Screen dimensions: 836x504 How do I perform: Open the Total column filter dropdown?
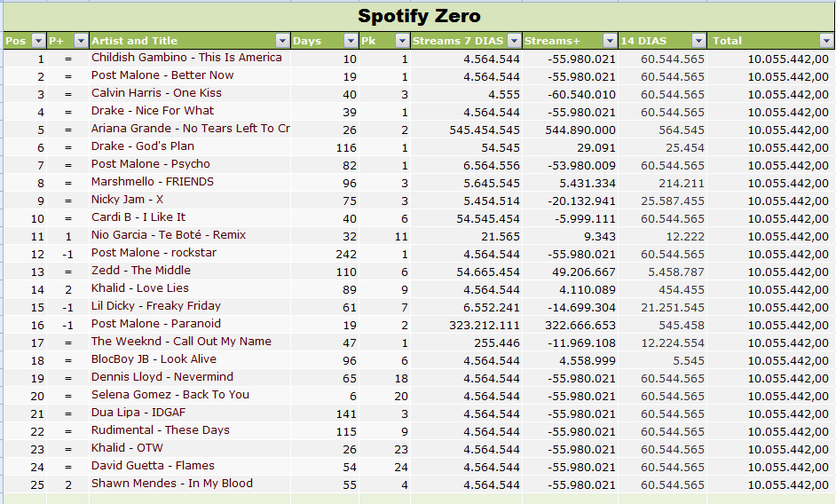826,41
